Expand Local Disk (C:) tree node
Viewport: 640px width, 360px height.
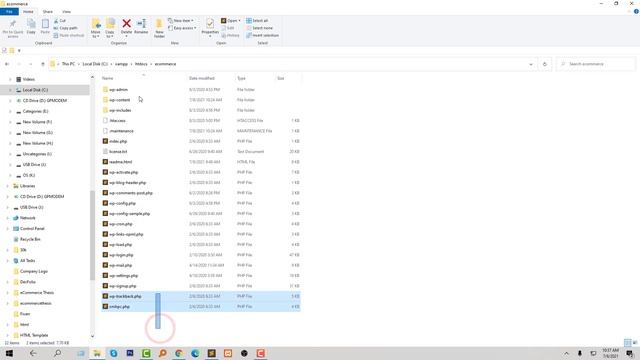coord(10,90)
